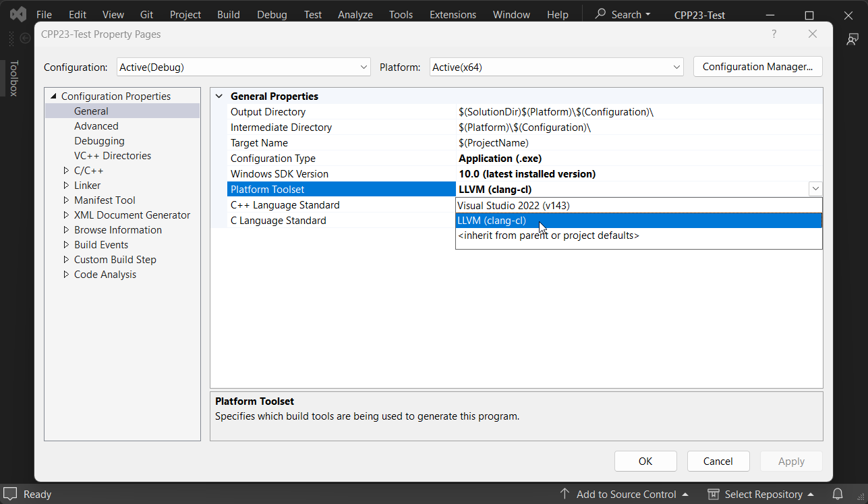Open the Extensions menu
Image resolution: width=868 pixels, height=504 pixels.
[x=453, y=14]
